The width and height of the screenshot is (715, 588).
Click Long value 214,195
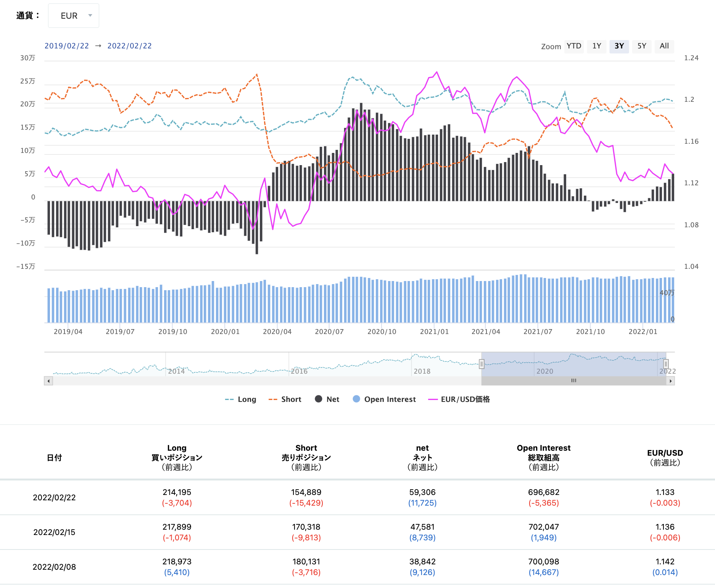(177, 492)
